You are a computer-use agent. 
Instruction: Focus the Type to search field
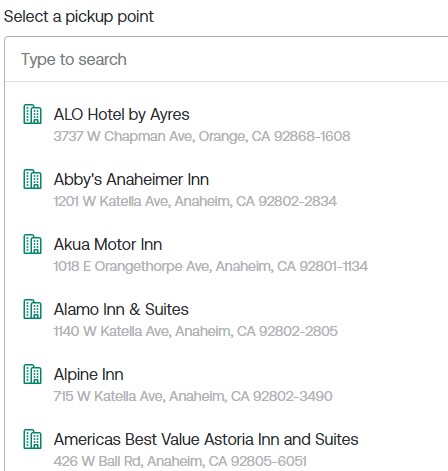227,59
